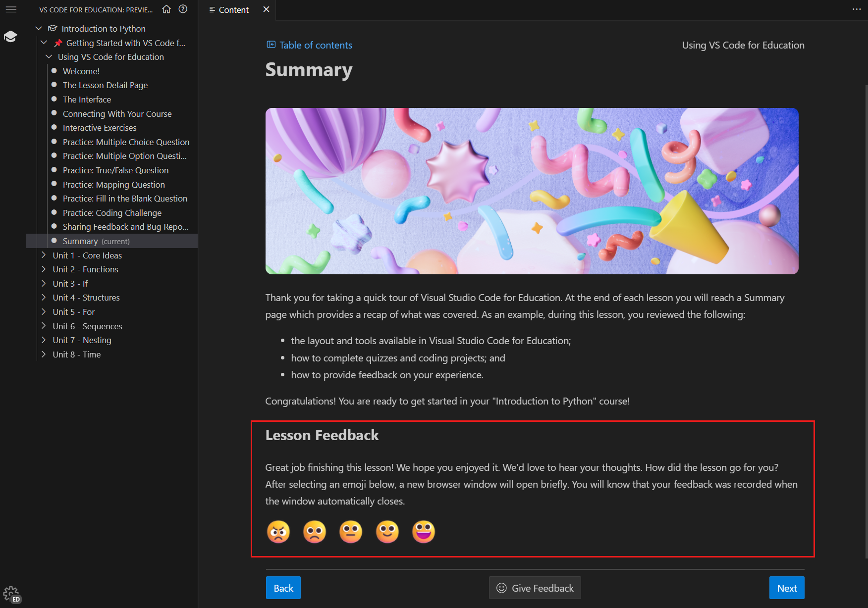The width and height of the screenshot is (868, 608).
Task: Open the ellipsis more actions menu
Action: [x=857, y=9]
